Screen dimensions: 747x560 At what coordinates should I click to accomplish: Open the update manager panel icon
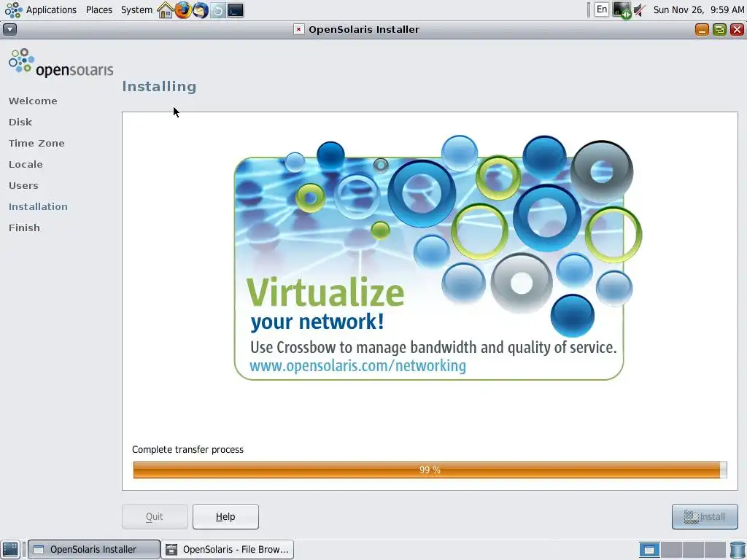coord(217,10)
